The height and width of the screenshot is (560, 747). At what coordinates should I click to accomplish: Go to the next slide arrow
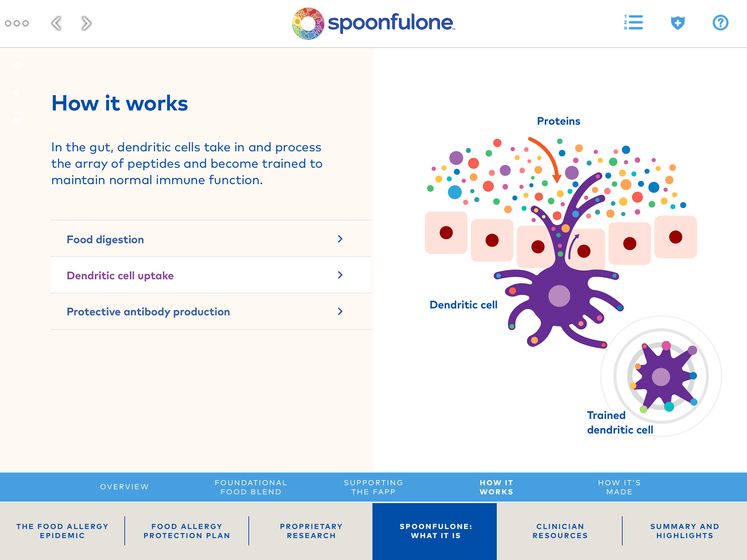pyautogui.click(x=86, y=23)
